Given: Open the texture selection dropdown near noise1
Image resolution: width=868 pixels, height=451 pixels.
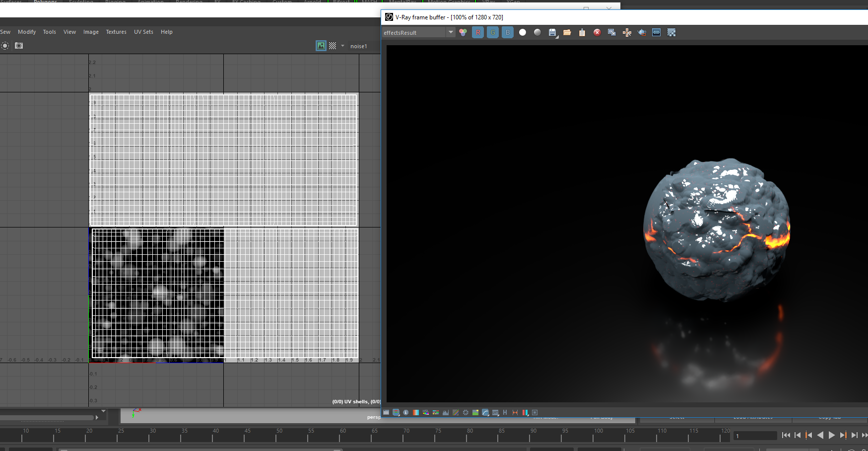Looking at the screenshot, I should pyautogui.click(x=342, y=46).
